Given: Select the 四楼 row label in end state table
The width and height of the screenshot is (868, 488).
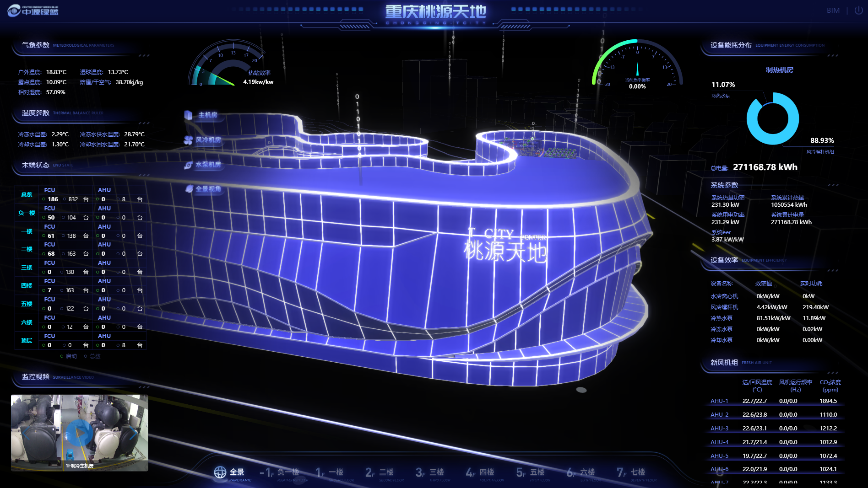Looking at the screenshot, I should [27, 286].
